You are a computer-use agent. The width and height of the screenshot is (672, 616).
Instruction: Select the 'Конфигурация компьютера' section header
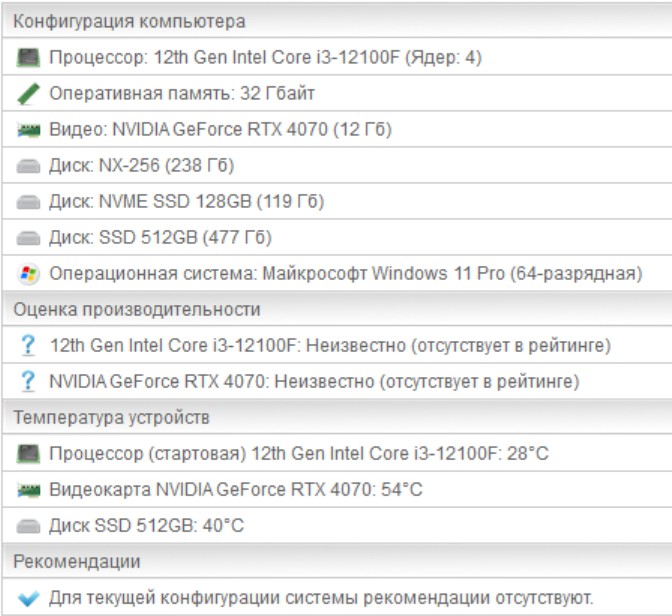(336, 21)
